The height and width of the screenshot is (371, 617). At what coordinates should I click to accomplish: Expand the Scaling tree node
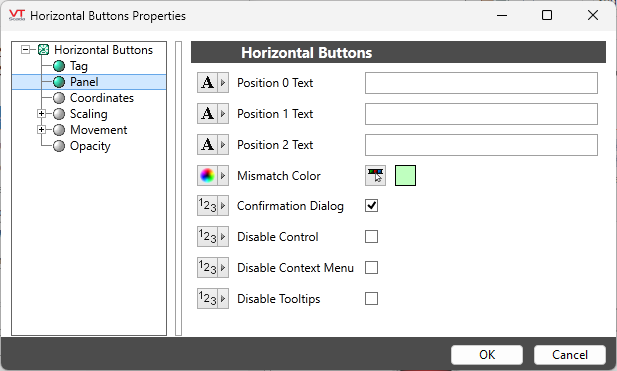click(x=41, y=114)
